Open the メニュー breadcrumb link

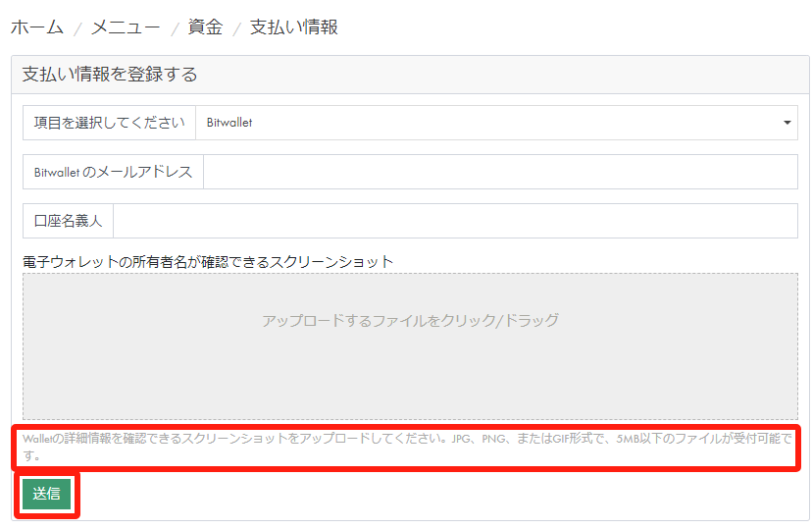pyautogui.click(x=126, y=27)
